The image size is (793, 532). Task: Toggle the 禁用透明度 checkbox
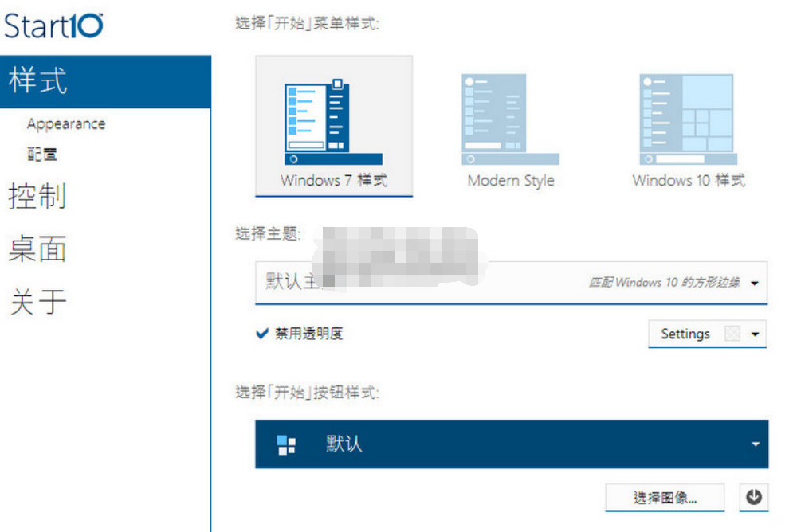point(261,334)
